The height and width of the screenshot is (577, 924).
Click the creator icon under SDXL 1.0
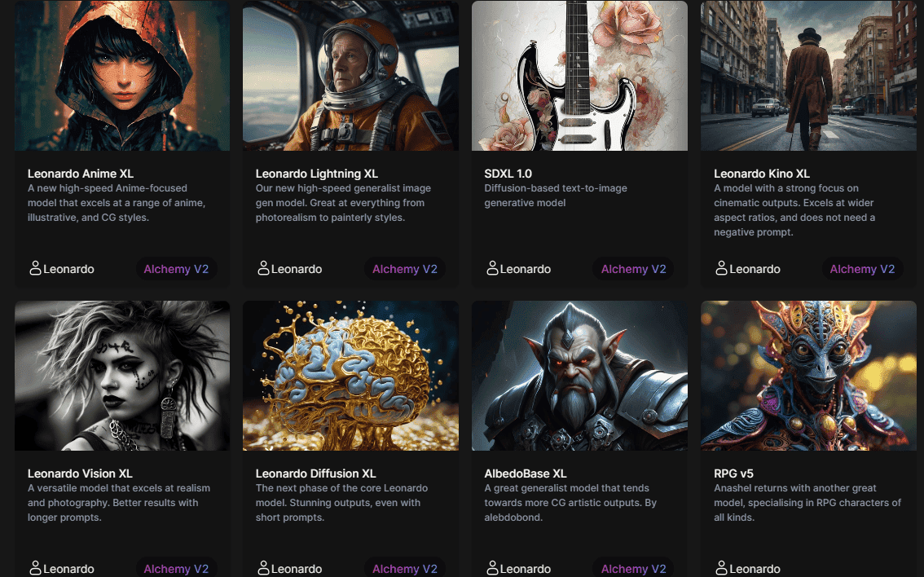click(492, 269)
